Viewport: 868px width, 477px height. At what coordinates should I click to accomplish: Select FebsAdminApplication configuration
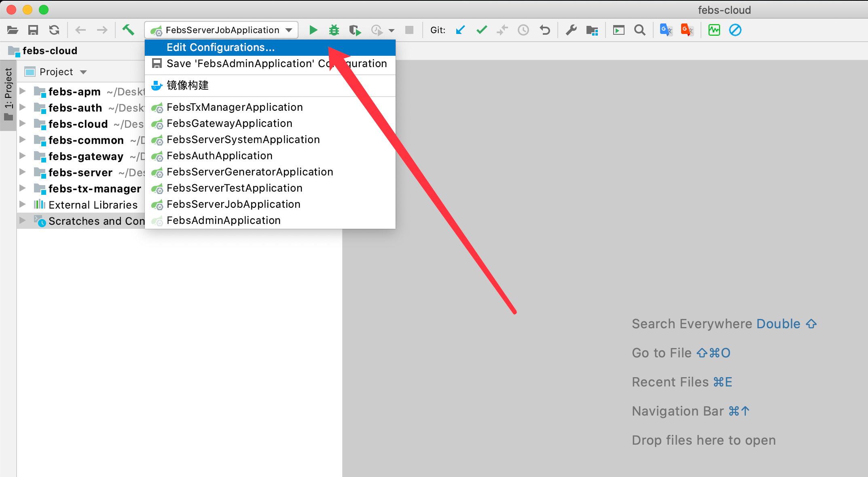point(270,220)
